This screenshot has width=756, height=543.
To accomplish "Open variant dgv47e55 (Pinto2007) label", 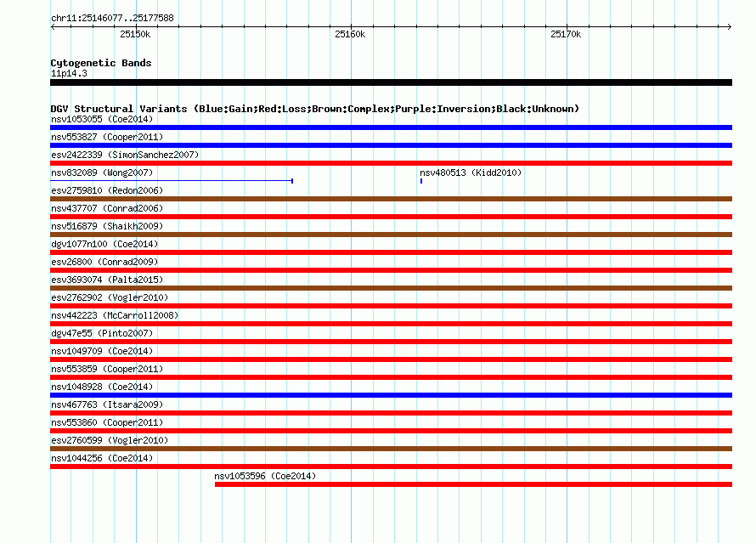I will 102,333.
